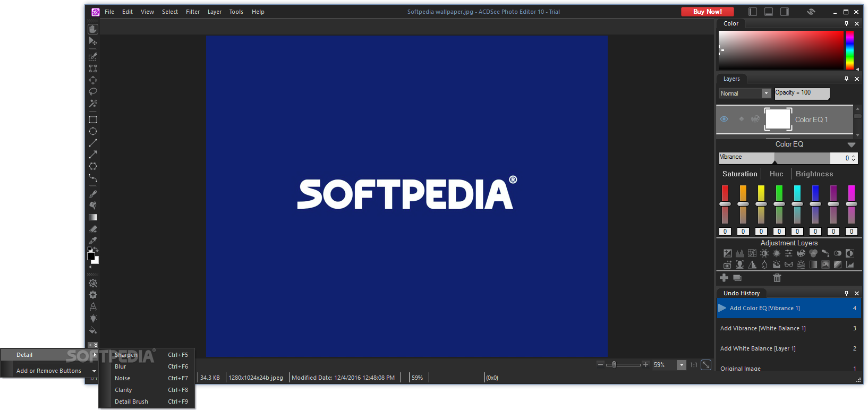Click the 1:1 zoom button
Image resolution: width=868 pixels, height=410 pixels.
tap(694, 365)
